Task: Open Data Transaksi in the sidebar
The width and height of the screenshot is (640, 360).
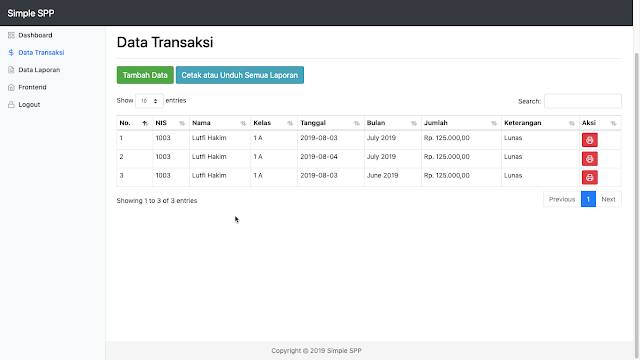Action: click(x=41, y=53)
